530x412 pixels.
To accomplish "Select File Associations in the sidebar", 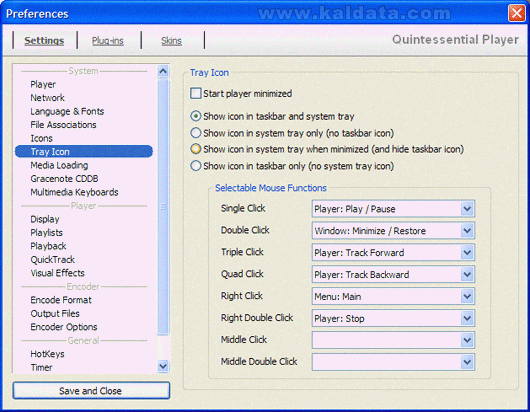I will point(64,125).
